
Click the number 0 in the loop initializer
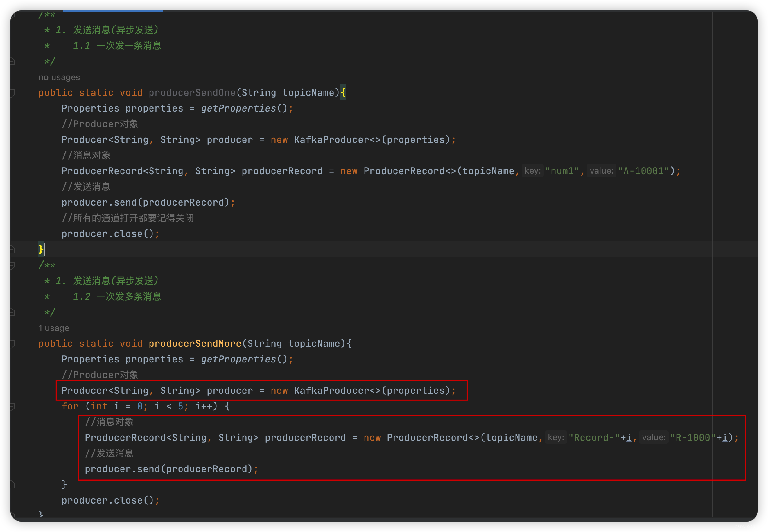[x=140, y=406]
